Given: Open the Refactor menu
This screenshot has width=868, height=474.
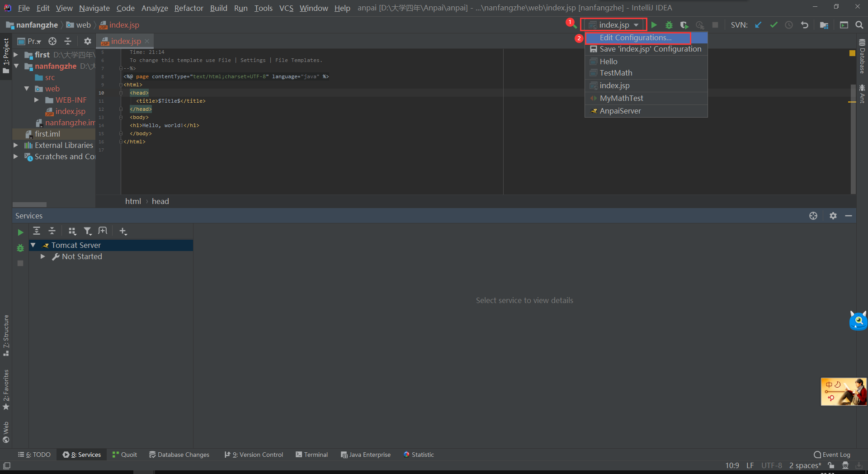Looking at the screenshot, I should click(x=189, y=8).
